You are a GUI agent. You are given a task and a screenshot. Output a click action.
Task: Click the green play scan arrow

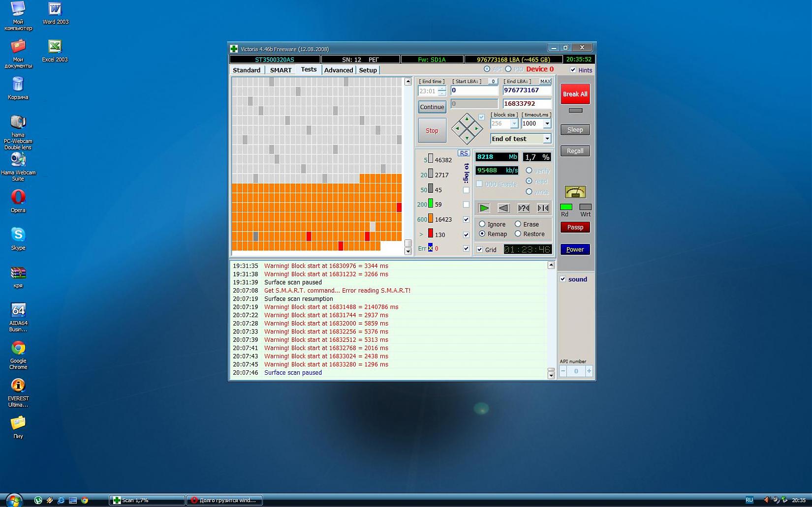484,208
